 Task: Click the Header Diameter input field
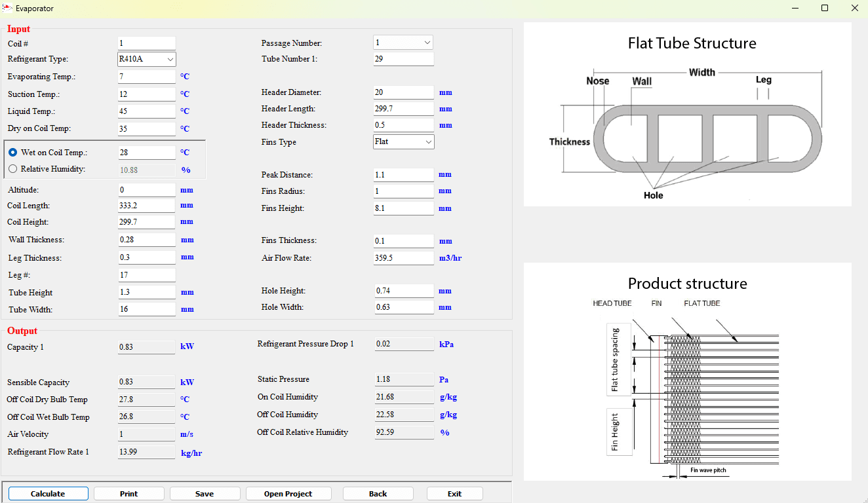pyautogui.click(x=404, y=92)
